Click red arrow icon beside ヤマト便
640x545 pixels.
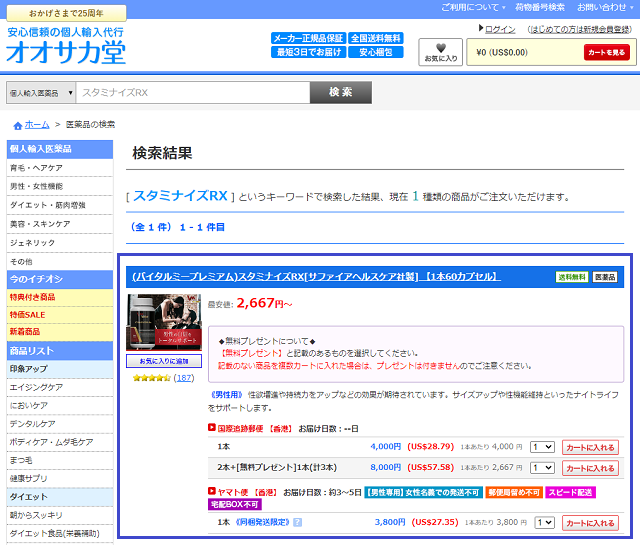pyautogui.click(x=211, y=491)
